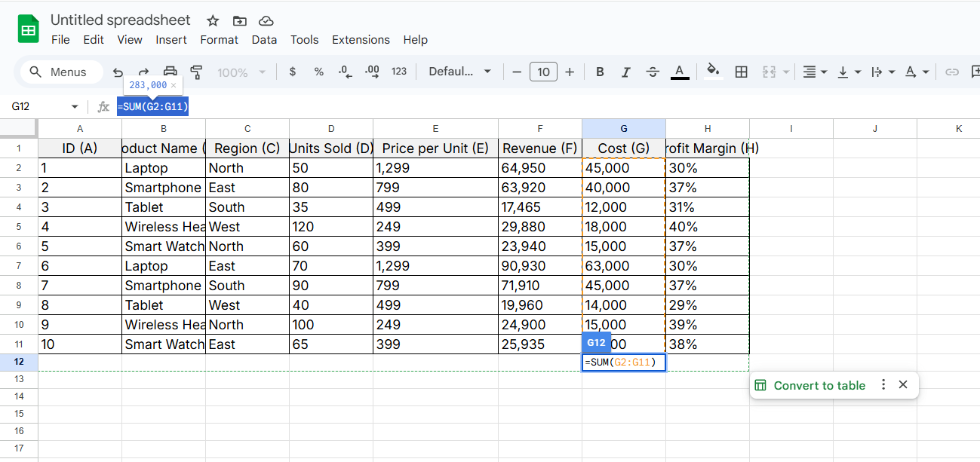This screenshot has height=462, width=980.
Task: Open the fill color picker
Action: pos(712,72)
